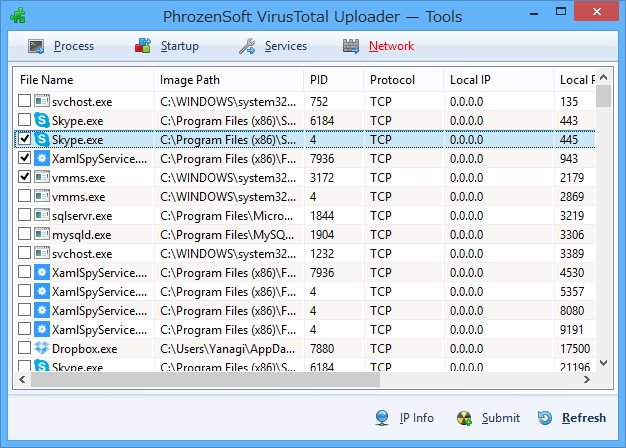Viewport: 626px width, 448px height.
Task: Select the Dropbox.exe row path C:\Users\Yanagi\AppDa...
Action: coord(228,349)
